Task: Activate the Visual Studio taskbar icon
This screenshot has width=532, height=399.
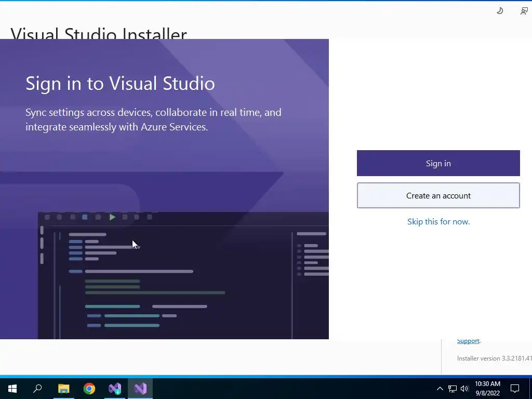Action: pos(140,389)
